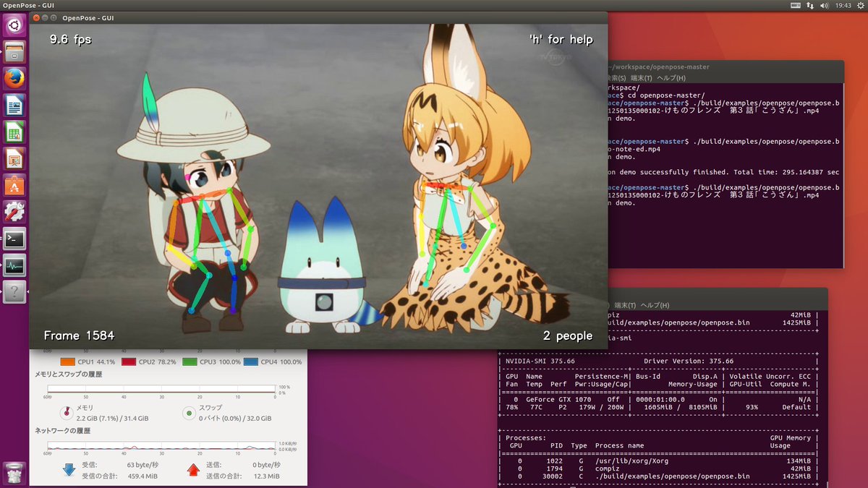Viewport: 868px width, 488px height.
Task: Click the send rate '0 byte/秒'
Action: click(267, 465)
